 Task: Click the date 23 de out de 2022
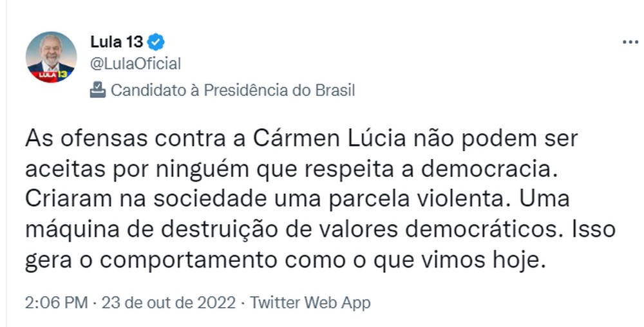[x=168, y=303]
